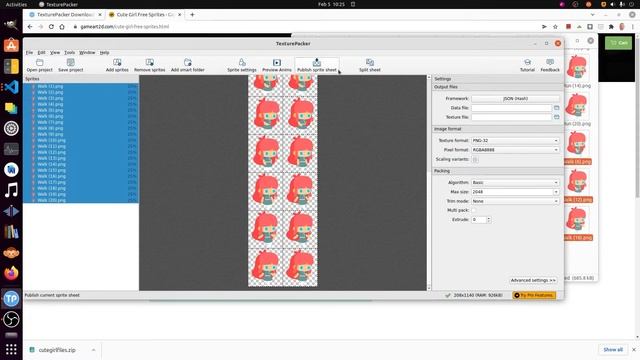Expand the Texture format dropdown
The width and height of the screenshot is (640, 360).
point(515,140)
